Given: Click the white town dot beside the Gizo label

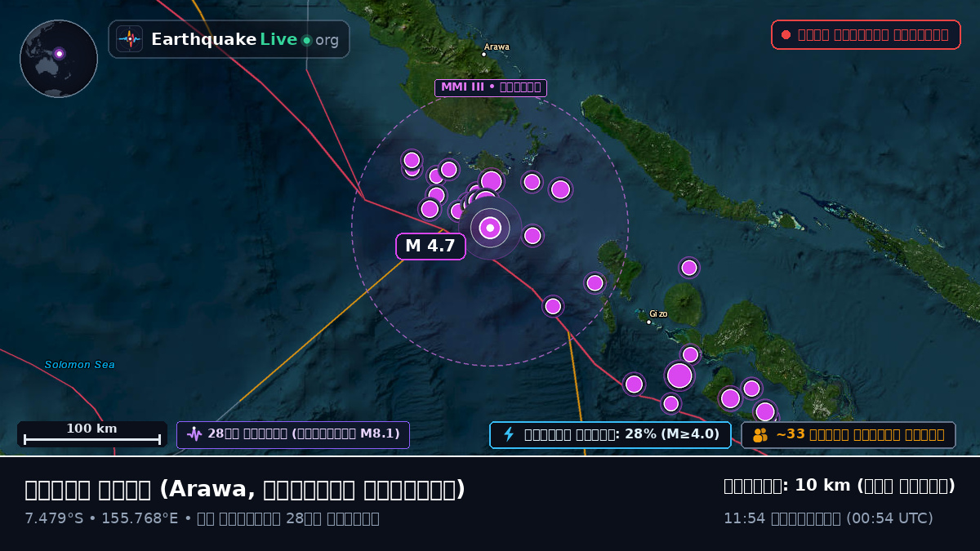Looking at the screenshot, I should [x=649, y=322].
